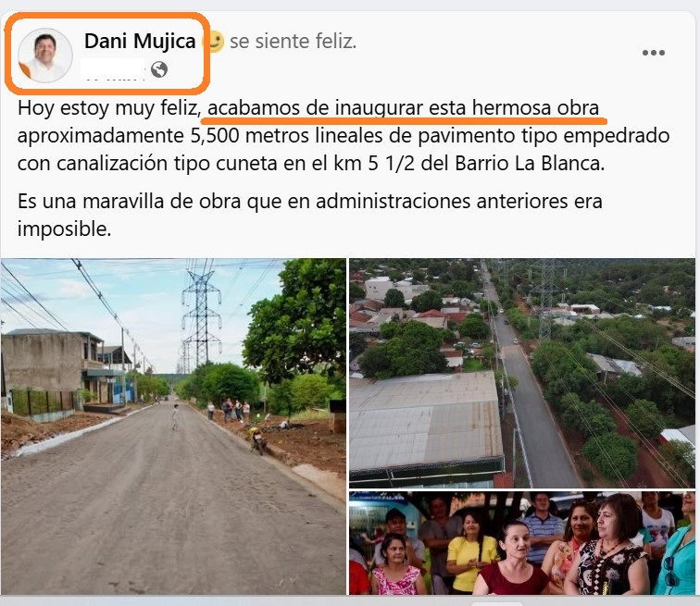Open the aerial neighborhood road photo
The image size is (700, 606).
tap(522, 373)
